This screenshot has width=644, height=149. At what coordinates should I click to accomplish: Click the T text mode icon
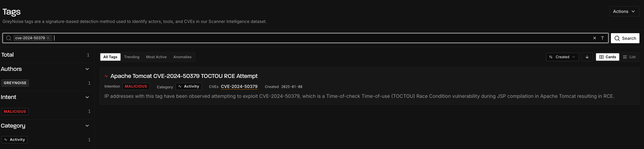click(x=602, y=38)
